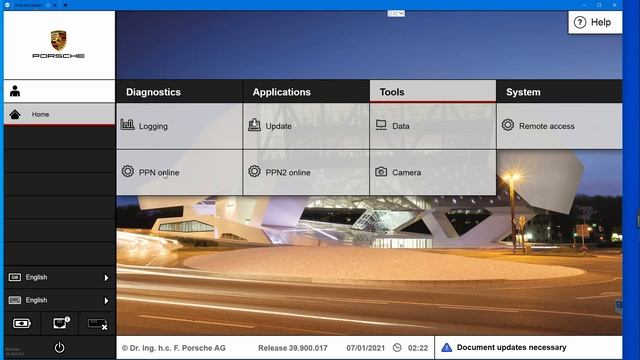This screenshot has width=640, height=360.
Task: Click the PPN2 online gear icon
Action: pyautogui.click(x=254, y=171)
